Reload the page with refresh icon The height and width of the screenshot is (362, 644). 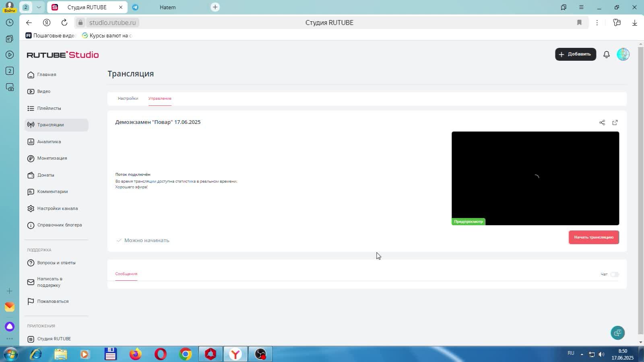(x=64, y=23)
